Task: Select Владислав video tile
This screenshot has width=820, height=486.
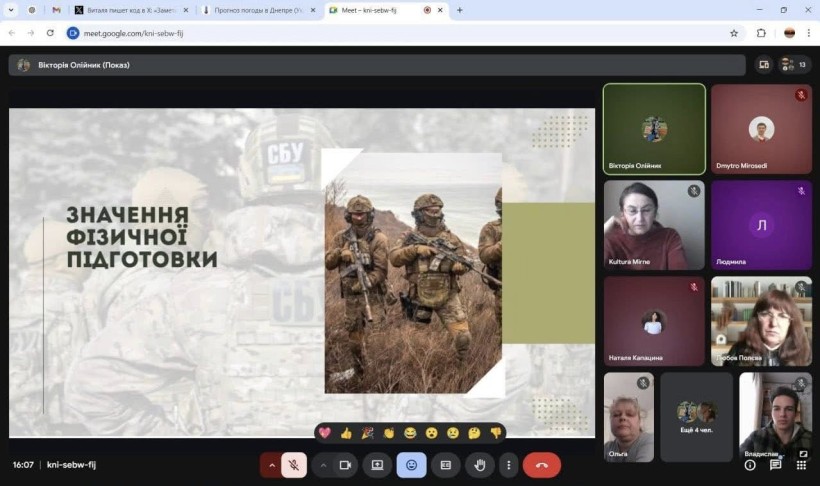Action: 776,417
